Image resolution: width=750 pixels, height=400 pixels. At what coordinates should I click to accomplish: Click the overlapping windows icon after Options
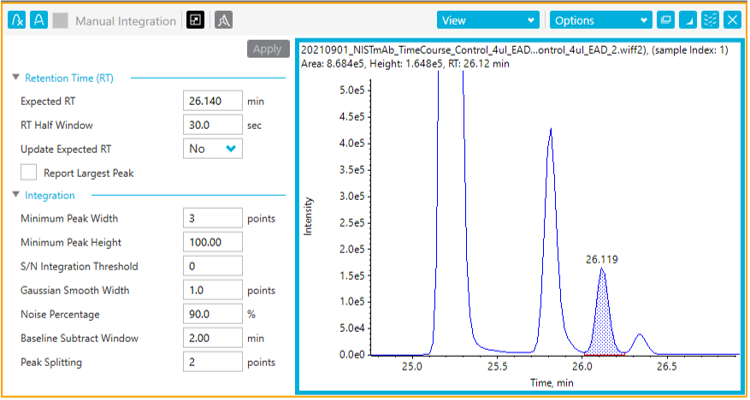[x=667, y=20]
